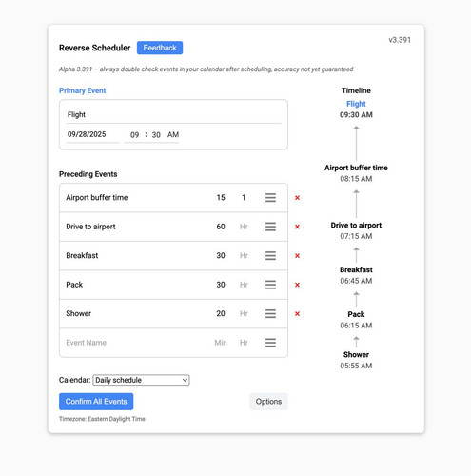Grab the Airport buffer time reorder handle
Image resolution: width=471 pixels, height=476 pixels.
tap(270, 198)
